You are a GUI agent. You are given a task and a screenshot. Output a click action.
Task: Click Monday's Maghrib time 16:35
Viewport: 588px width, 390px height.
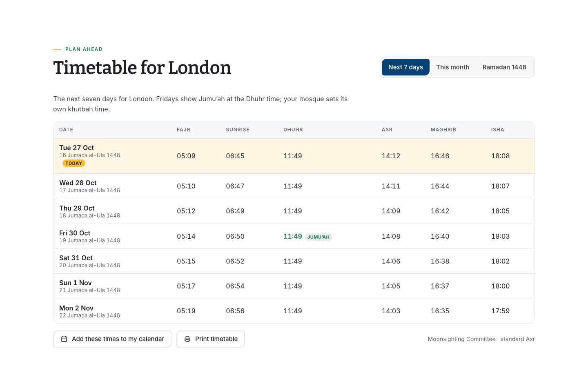point(440,311)
